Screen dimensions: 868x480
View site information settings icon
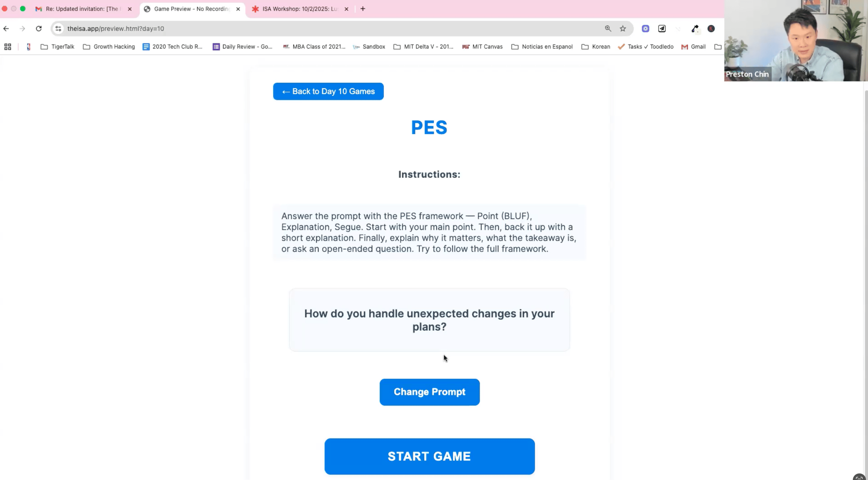click(x=58, y=29)
